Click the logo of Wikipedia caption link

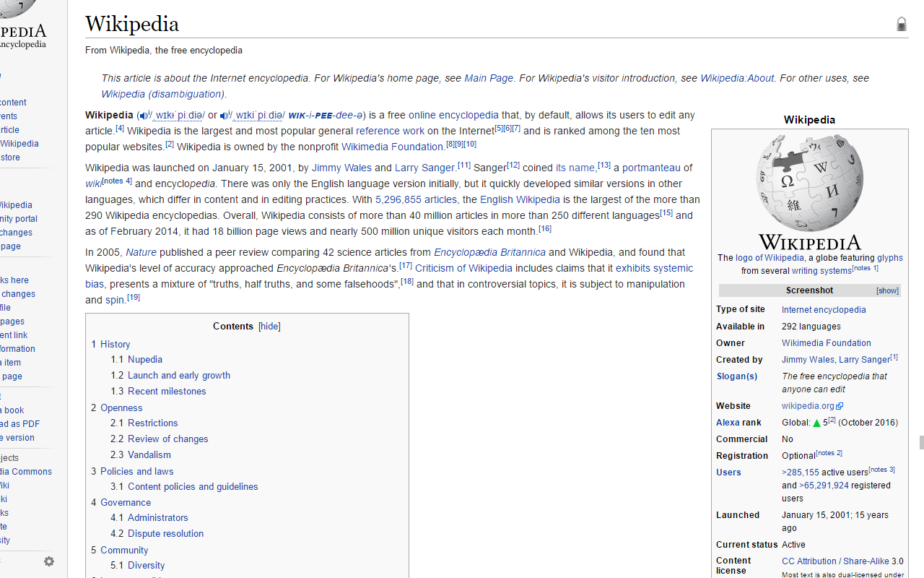[x=770, y=258]
